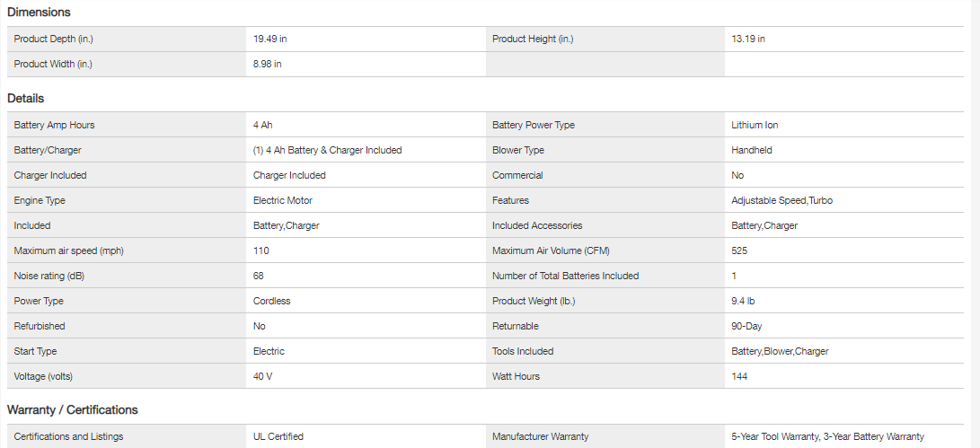The width and height of the screenshot is (980, 448).
Task: Select the 525 Maximum Air Volume value
Action: click(x=739, y=251)
